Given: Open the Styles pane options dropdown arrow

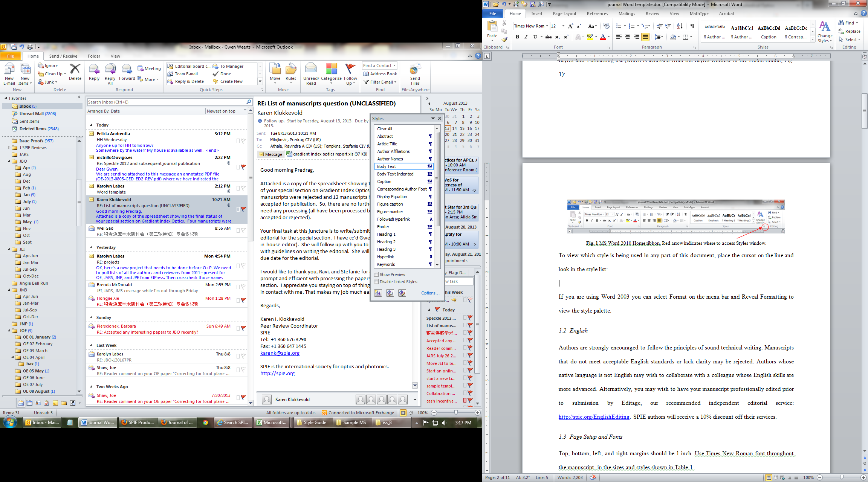Looking at the screenshot, I should coord(433,118).
